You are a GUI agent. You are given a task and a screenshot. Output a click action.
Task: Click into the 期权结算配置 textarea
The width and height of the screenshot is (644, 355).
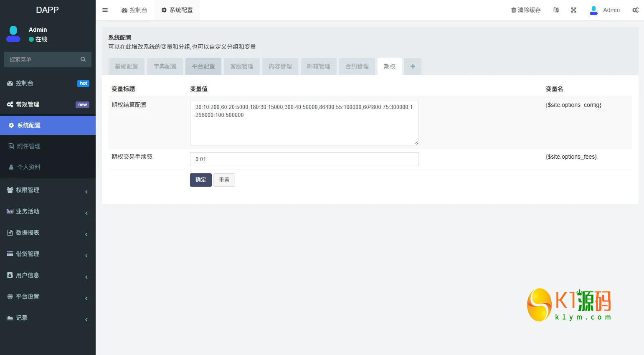304,123
